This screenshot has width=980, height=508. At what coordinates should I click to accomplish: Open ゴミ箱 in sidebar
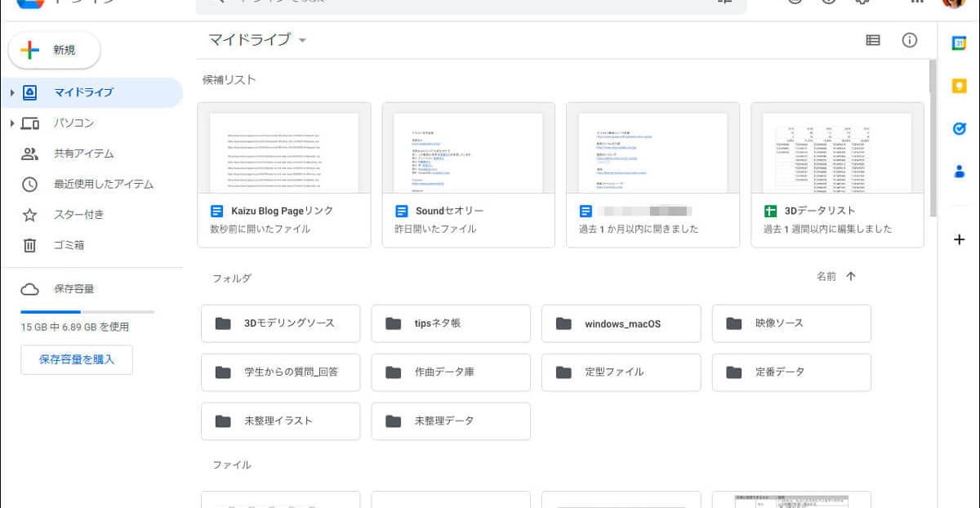[69, 245]
